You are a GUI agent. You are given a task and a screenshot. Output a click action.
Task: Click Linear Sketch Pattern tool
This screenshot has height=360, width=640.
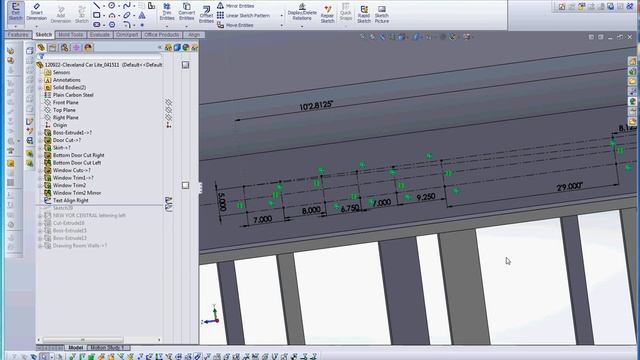coord(243,16)
